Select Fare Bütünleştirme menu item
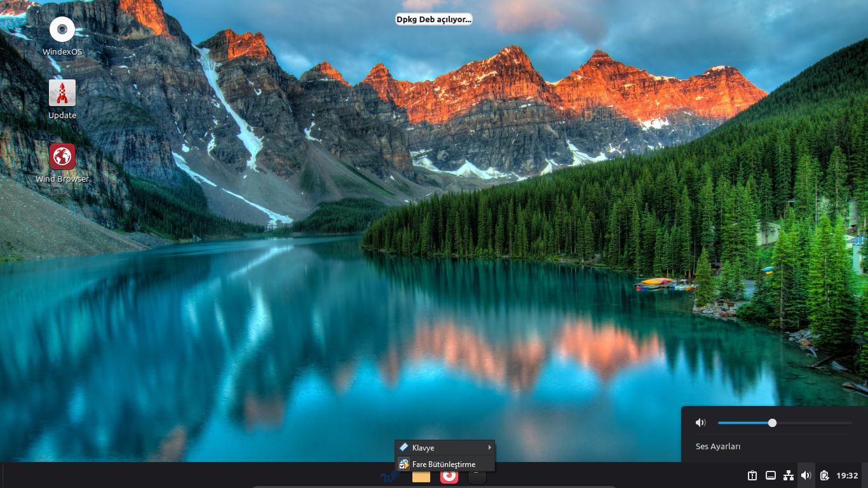The image size is (868, 488). coord(445,464)
